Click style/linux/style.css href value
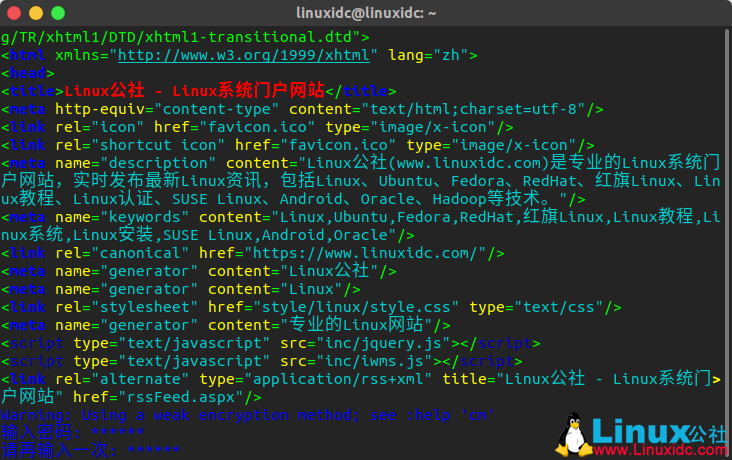The image size is (732, 460). tap(356, 307)
